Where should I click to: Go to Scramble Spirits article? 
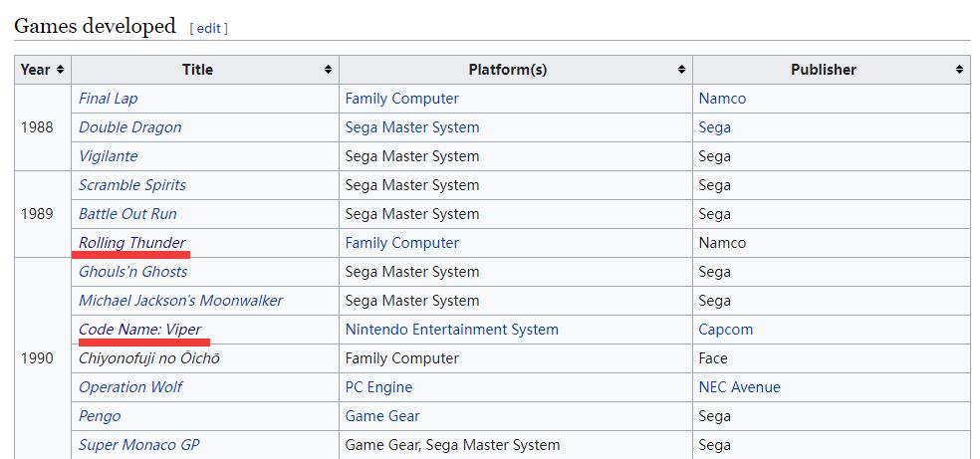pyautogui.click(x=131, y=185)
